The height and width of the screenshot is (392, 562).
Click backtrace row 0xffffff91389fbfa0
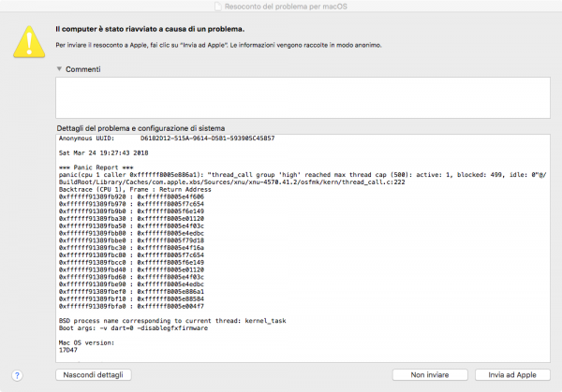131,306
